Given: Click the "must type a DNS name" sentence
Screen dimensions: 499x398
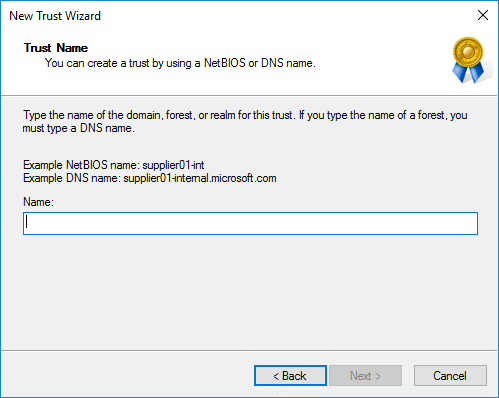Looking at the screenshot, I should (79, 128).
